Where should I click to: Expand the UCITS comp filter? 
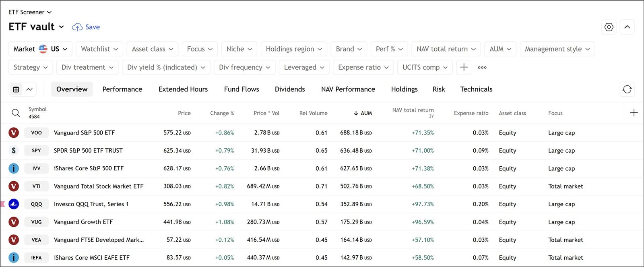[425, 67]
